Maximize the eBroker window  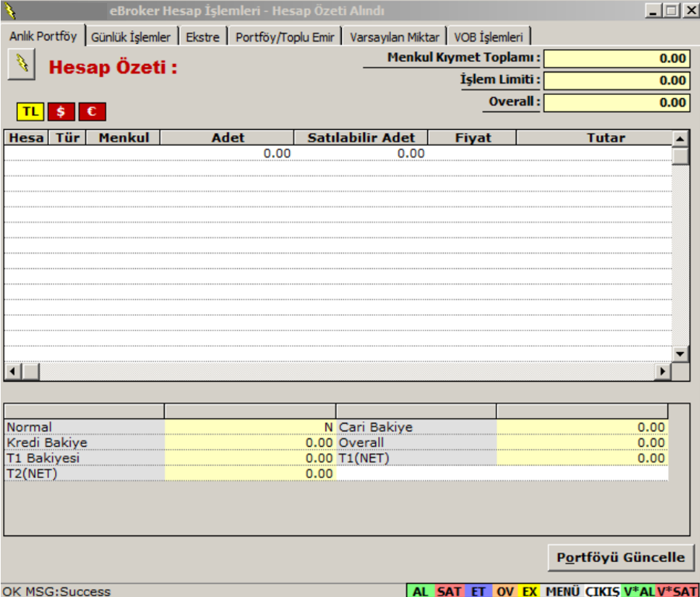672,10
